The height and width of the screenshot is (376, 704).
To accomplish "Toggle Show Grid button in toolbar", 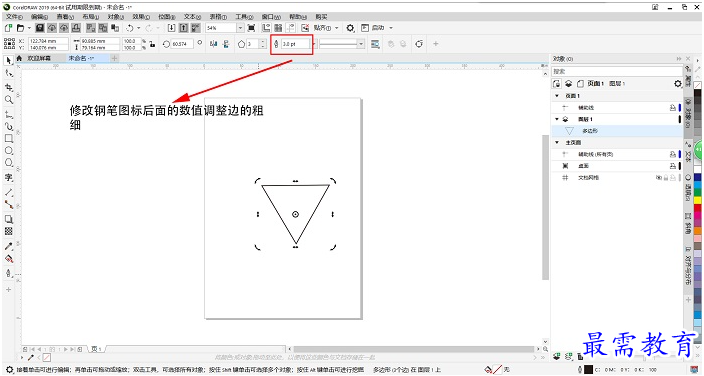I will 278,28.
